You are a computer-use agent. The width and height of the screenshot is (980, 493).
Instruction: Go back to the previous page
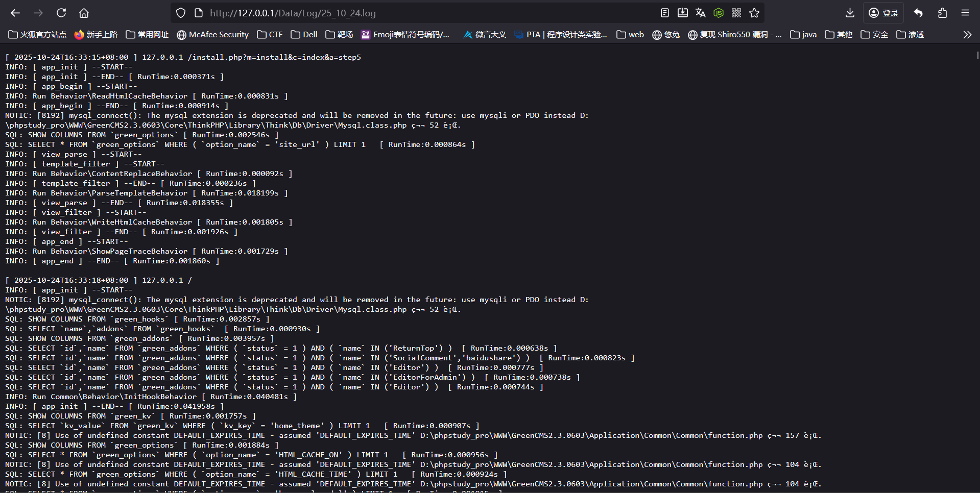(15, 13)
